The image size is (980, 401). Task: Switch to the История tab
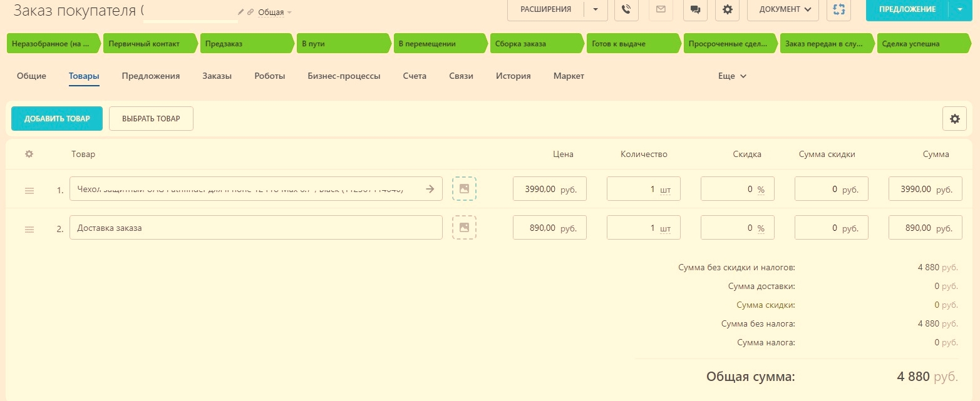pyautogui.click(x=513, y=76)
